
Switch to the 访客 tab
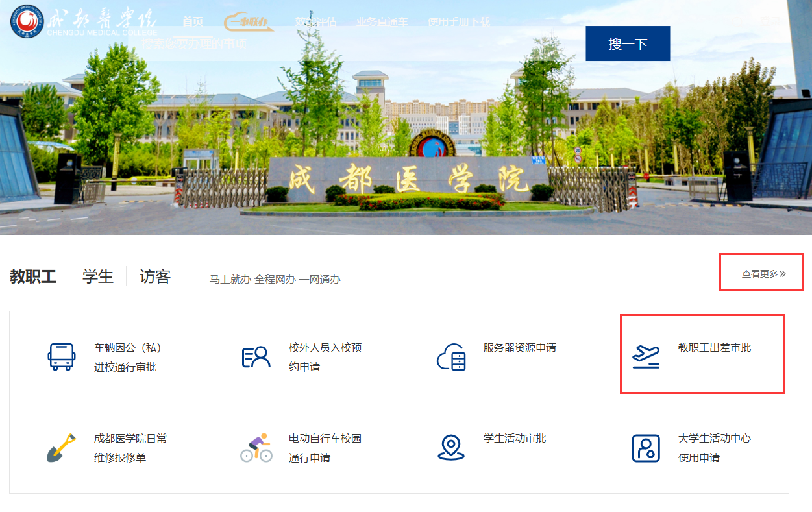[155, 276]
